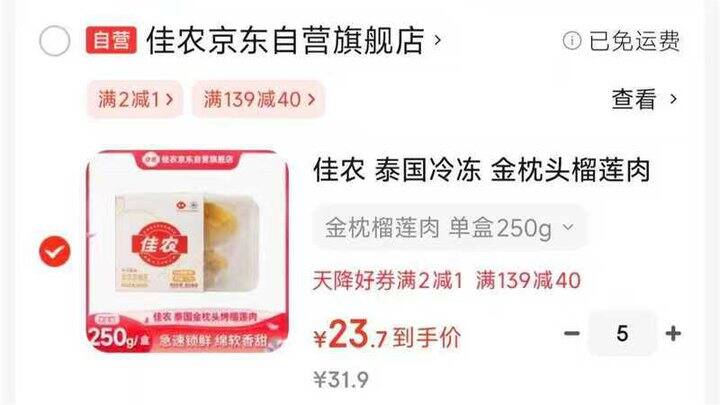Click the 已免运费 free shipping label
720x405 pixels.
634,41
